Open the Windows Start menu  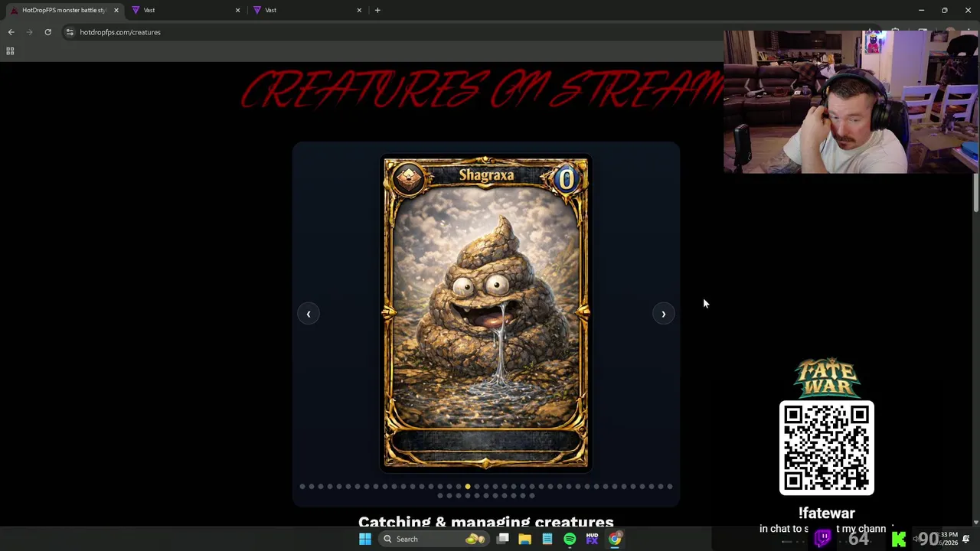[365, 539]
